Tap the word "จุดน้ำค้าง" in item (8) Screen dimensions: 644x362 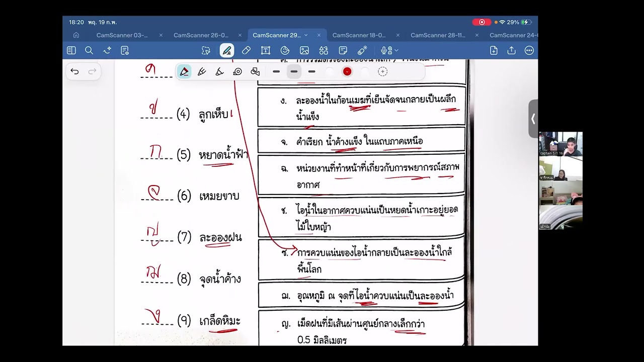tap(220, 279)
